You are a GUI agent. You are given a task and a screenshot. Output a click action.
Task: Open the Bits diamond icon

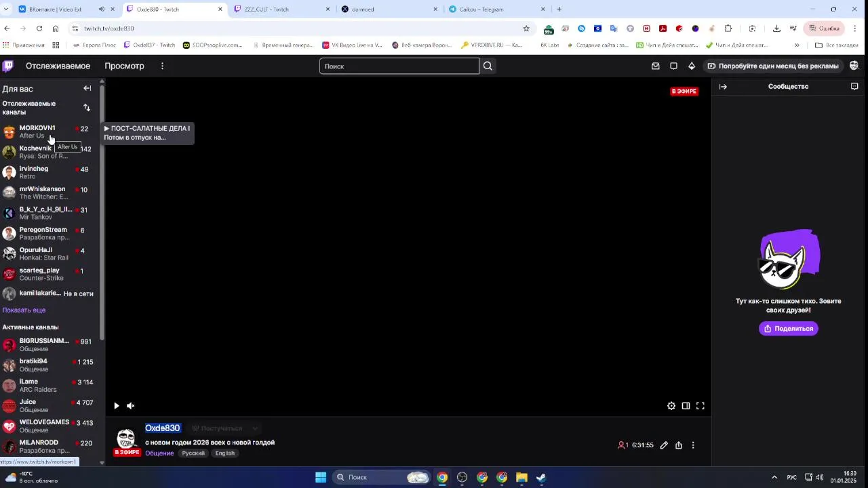click(x=692, y=66)
